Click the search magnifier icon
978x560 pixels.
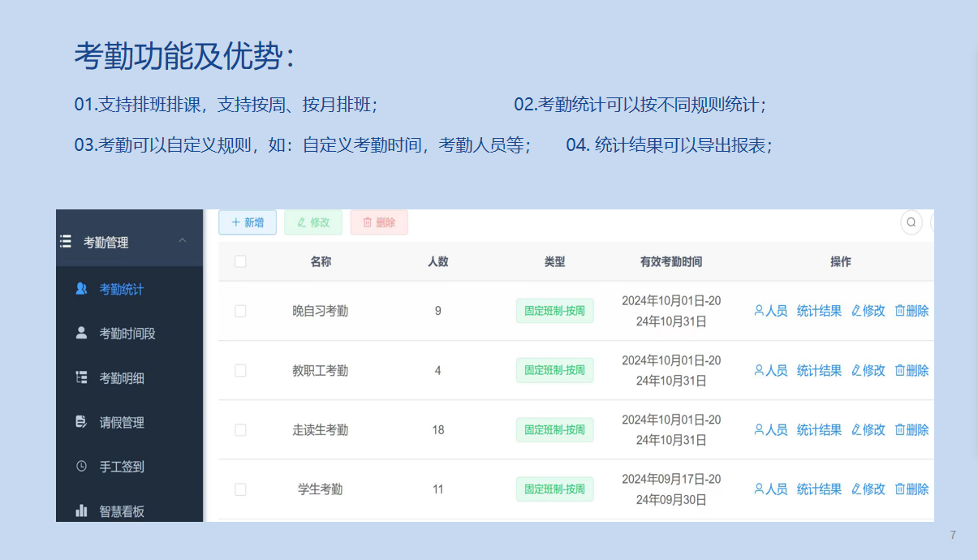click(911, 222)
